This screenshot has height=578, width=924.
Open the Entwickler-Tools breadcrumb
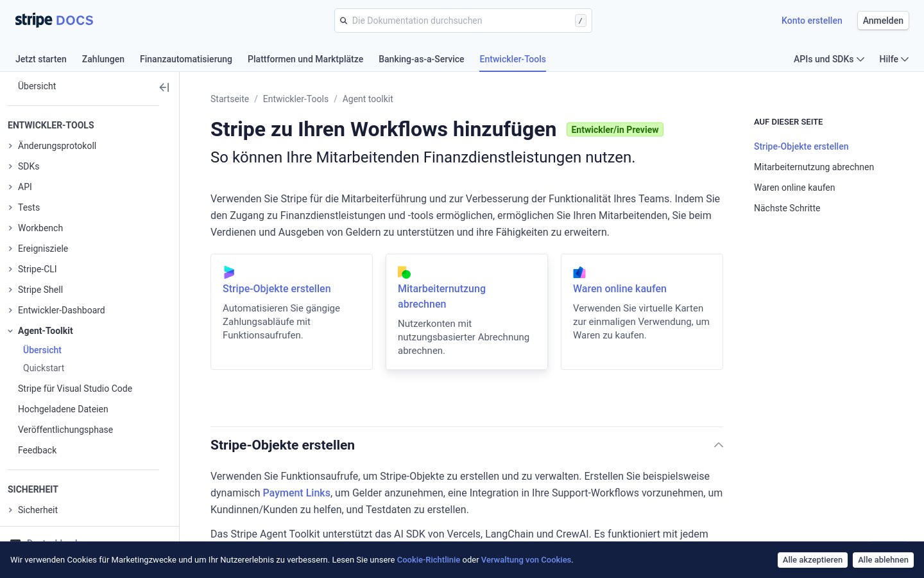click(296, 99)
